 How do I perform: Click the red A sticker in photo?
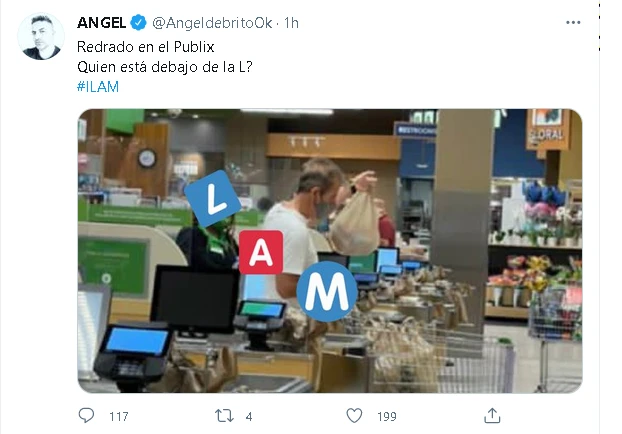pyautogui.click(x=261, y=252)
